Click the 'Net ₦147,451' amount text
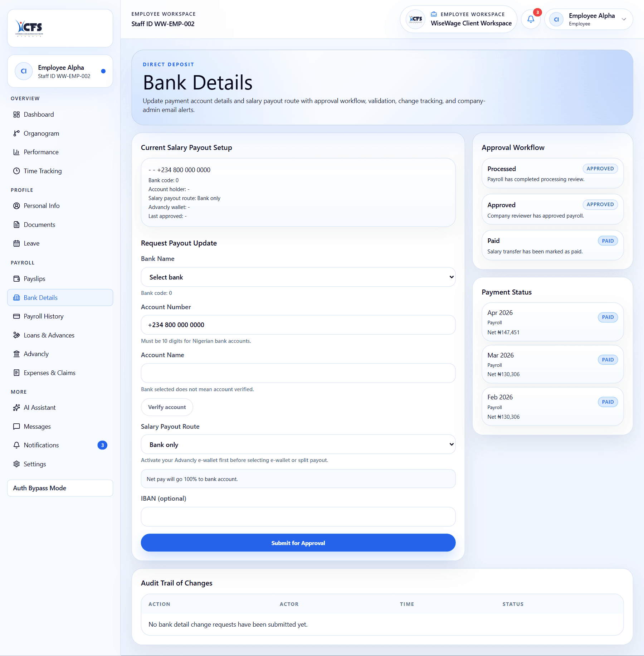Viewport: 644px width, 656px height. coord(503,332)
